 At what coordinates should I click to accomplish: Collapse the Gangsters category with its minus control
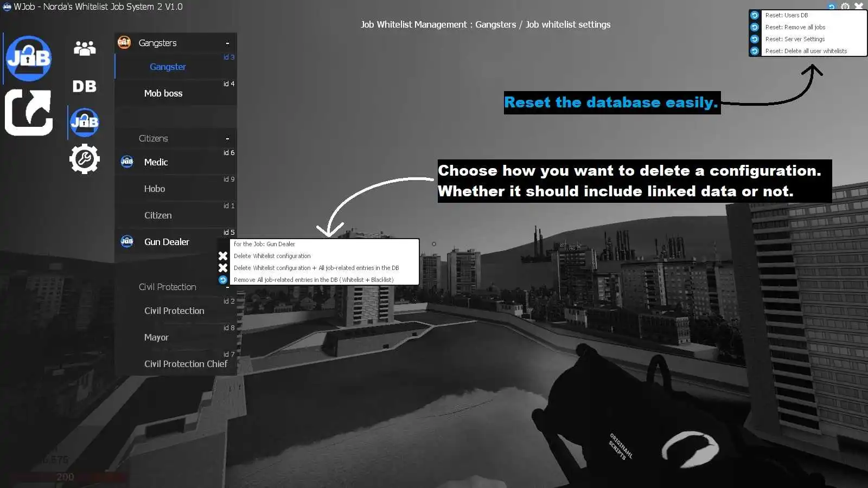click(228, 43)
